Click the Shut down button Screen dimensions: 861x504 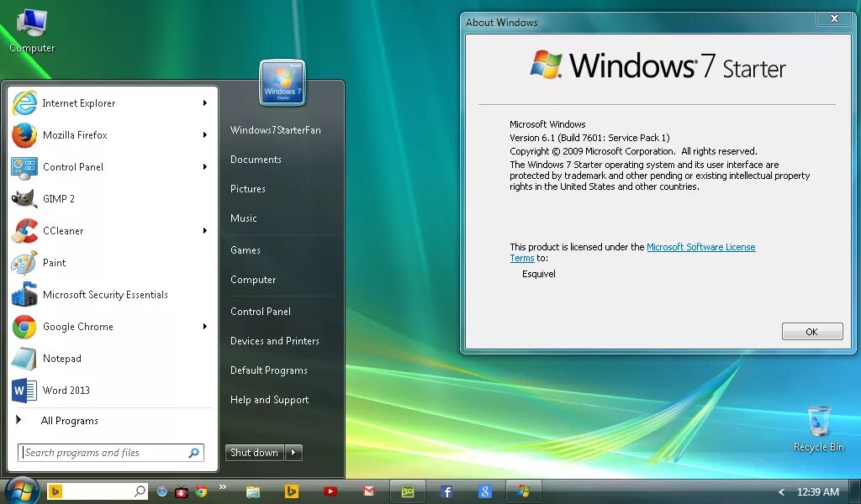tap(255, 453)
